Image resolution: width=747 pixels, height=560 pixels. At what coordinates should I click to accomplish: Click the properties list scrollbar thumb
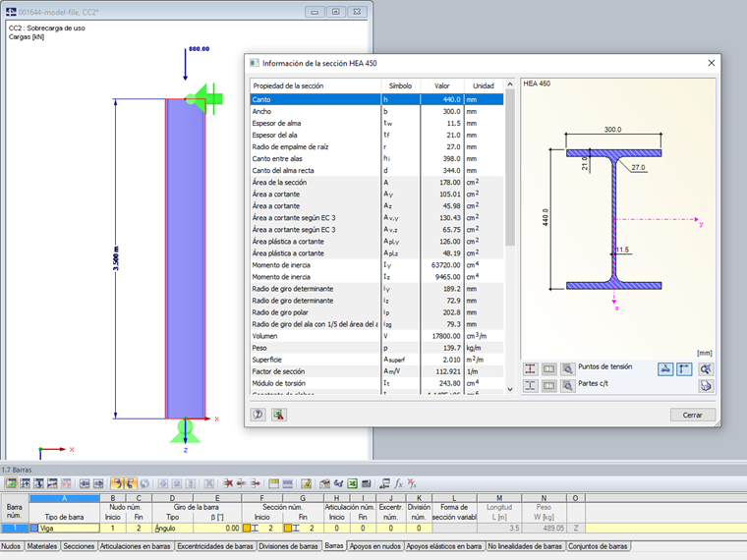[x=510, y=168]
